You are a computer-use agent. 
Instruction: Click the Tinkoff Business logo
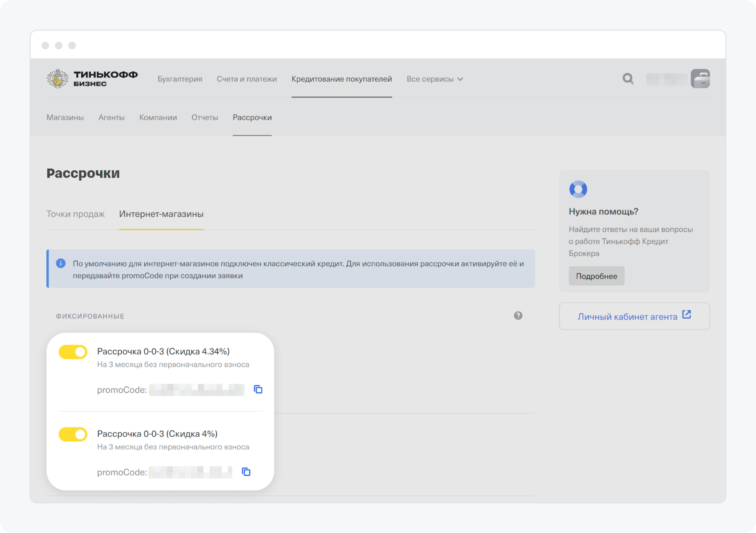point(92,79)
